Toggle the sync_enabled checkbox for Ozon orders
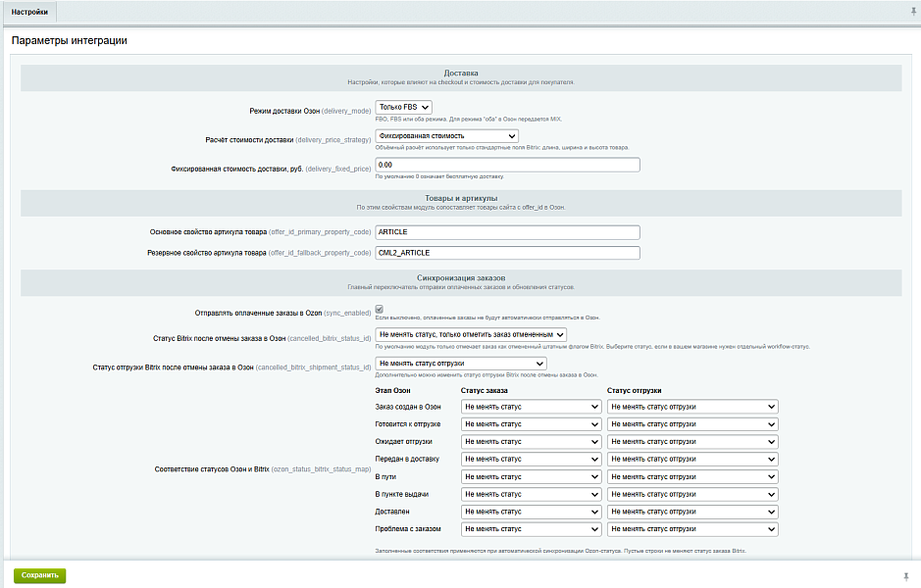Viewport: 921px width, 588px height. pyautogui.click(x=380, y=309)
